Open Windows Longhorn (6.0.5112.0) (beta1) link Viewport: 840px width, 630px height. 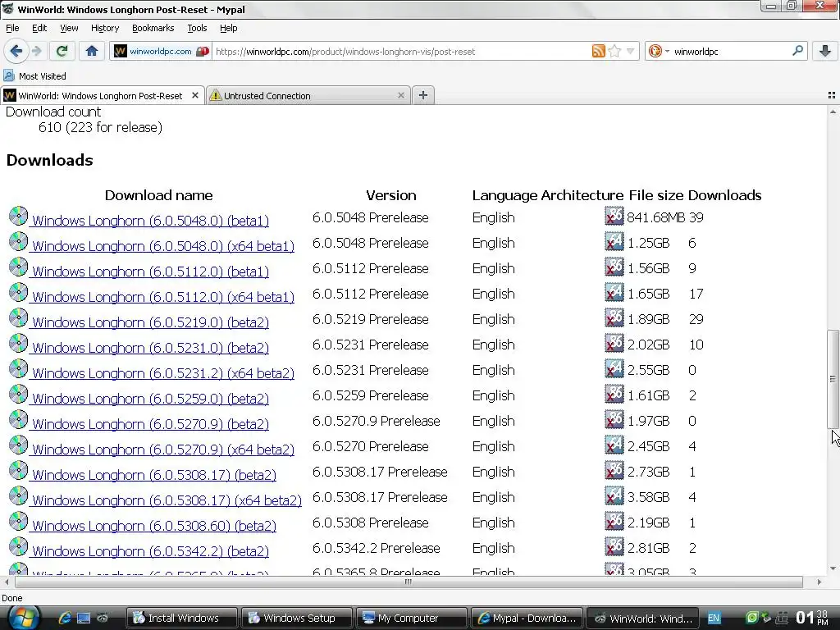coord(150,271)
